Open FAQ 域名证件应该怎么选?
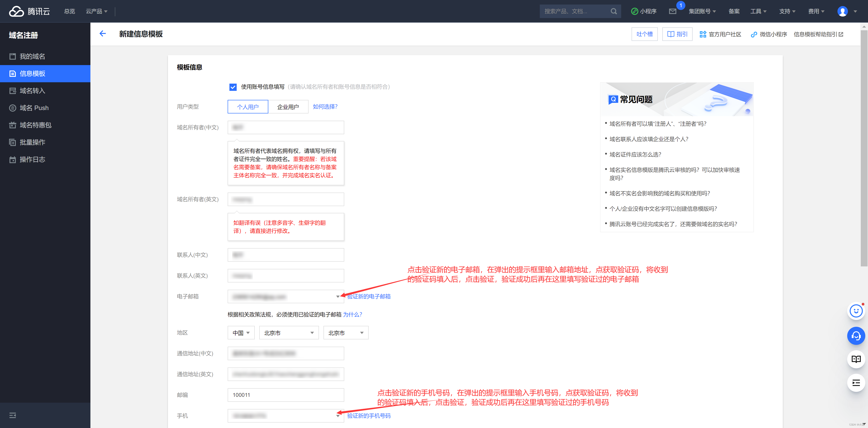Viewport: 868px width, 428px height. click(x=635, y=154)
